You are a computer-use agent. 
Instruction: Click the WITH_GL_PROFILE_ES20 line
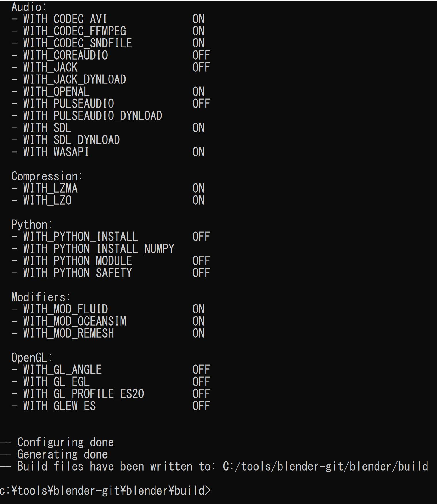(x=111, y=394)
